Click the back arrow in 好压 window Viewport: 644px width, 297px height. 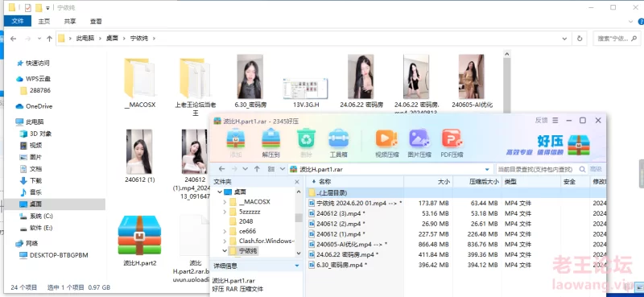(222, 169)
